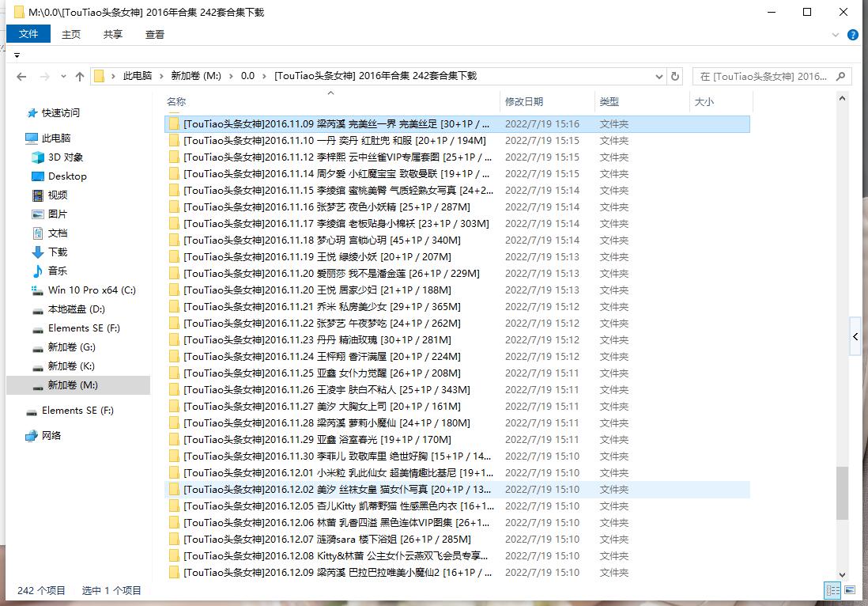The height and width of the screenshot is (606, 868).
Task: Open 网络 in the navigation pane
Action: pyautogui.click(x=51, y=436)
